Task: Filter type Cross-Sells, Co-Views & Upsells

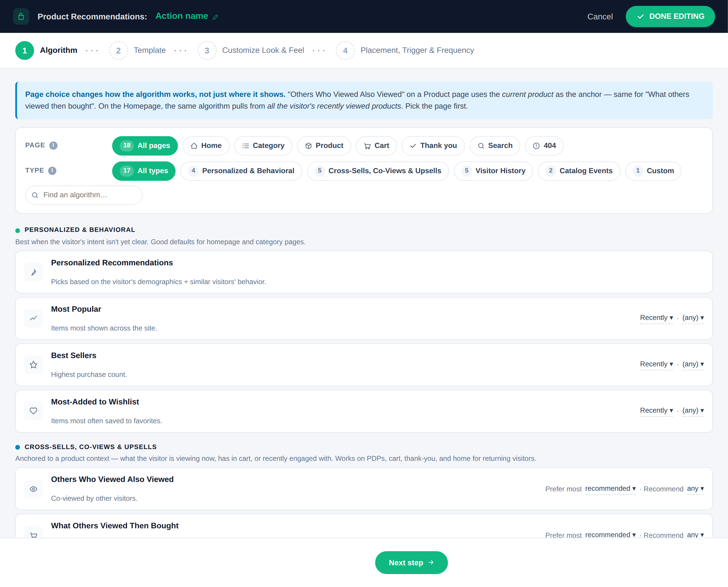Action: click(378, 171)
